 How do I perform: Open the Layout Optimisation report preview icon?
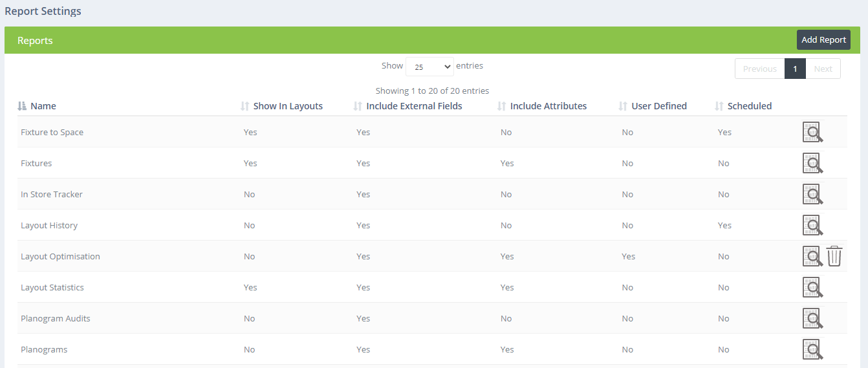(x=812, y=256)
